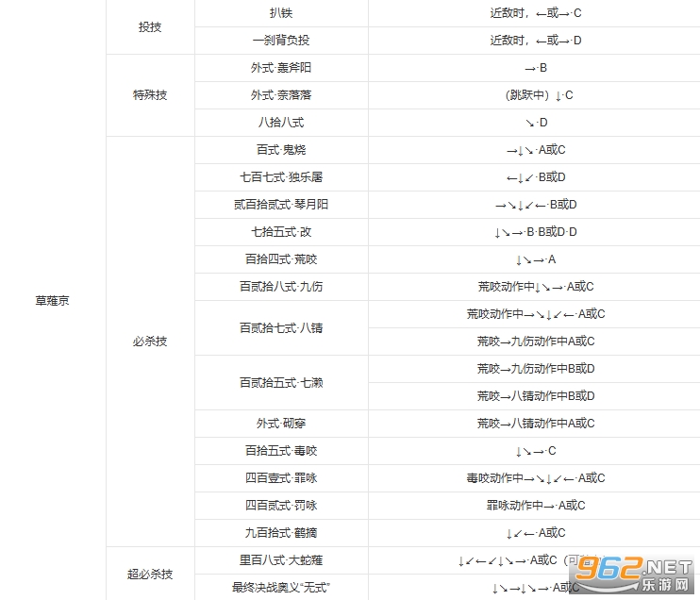Viewport: 700px width, 600px height.
Task: Select the move name 最终决战奥义"无式"
Action: [x=281, y=587]
